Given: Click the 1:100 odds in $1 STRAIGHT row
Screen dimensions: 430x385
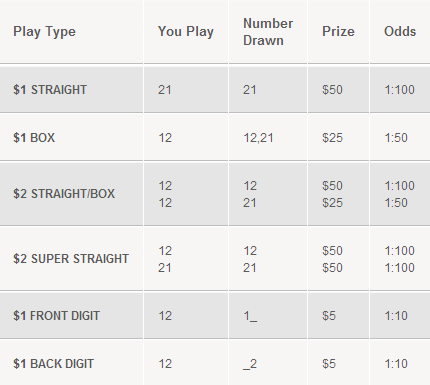Looking at the screenshot, I should pos(400,90).
